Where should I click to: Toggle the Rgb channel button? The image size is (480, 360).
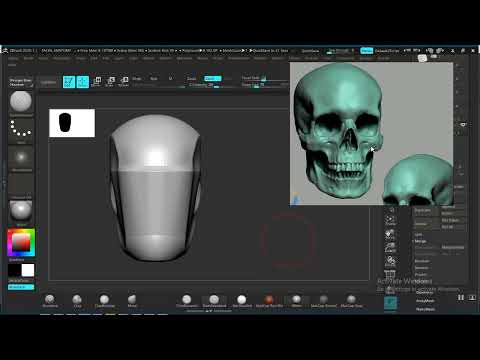pos(154,79)
